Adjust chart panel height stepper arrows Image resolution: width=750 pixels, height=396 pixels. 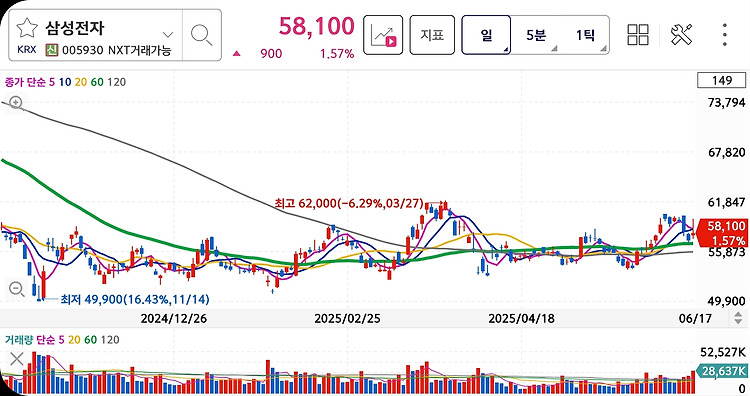point(738,318)
